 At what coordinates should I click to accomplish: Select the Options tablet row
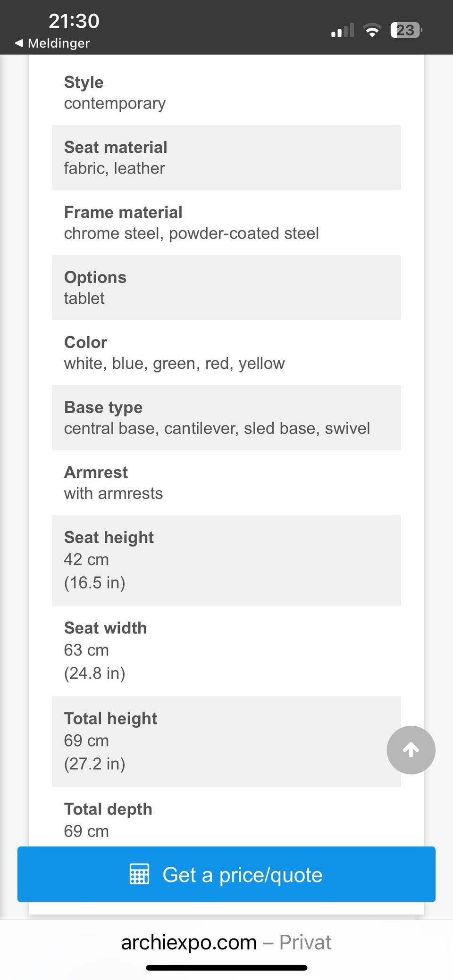226,288
